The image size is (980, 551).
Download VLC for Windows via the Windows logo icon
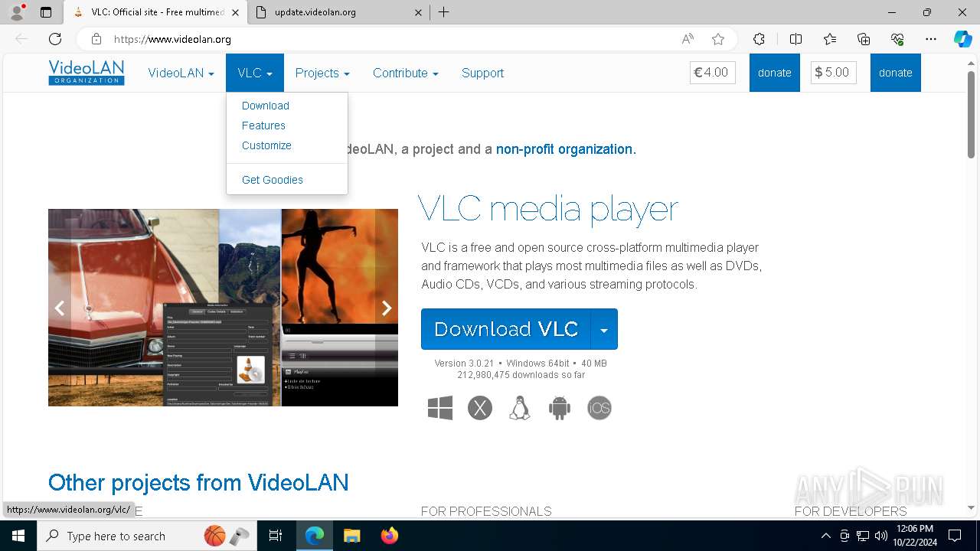tap(440, 409)
